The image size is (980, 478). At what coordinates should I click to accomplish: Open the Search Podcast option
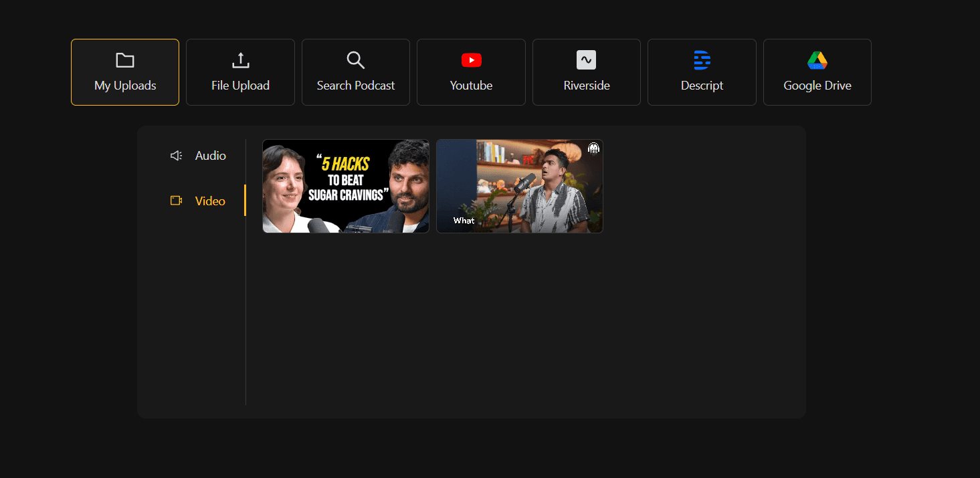click(355, 72)
